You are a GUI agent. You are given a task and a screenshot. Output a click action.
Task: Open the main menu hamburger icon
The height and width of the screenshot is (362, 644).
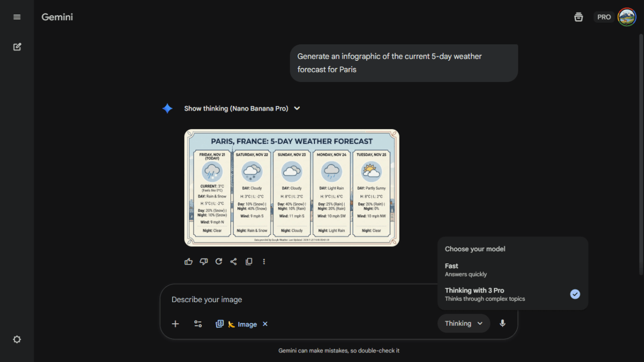click(x=17, y=17)
